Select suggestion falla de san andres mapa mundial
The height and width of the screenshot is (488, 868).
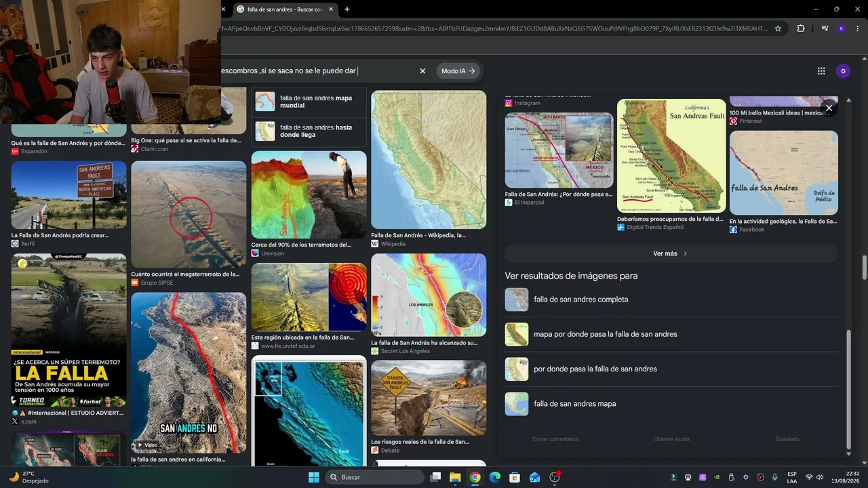coord(309,102)
